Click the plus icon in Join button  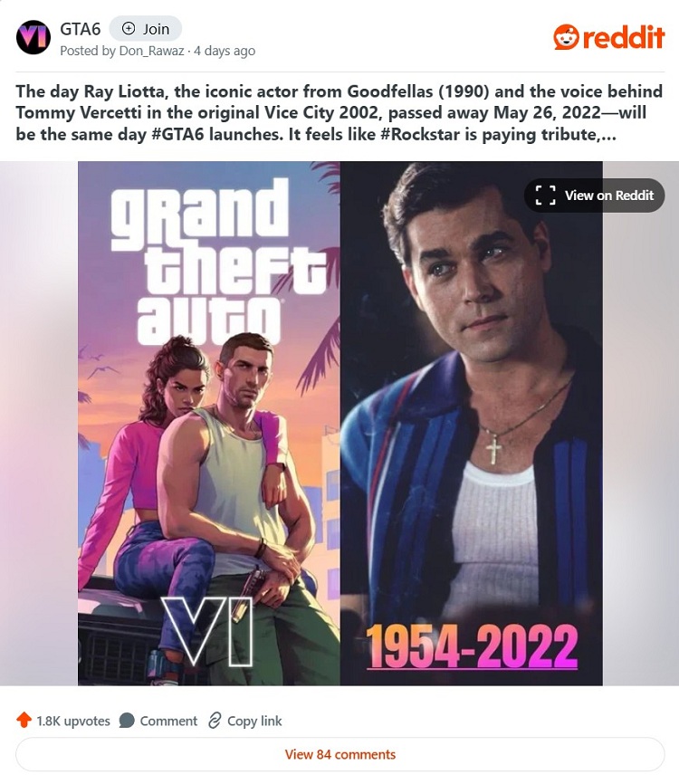[129, 28]
